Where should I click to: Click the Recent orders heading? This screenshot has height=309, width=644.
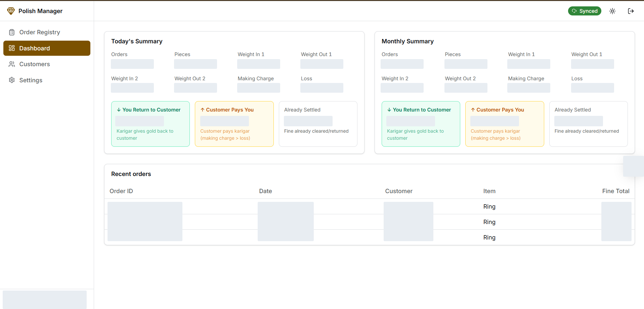point(131,174)
